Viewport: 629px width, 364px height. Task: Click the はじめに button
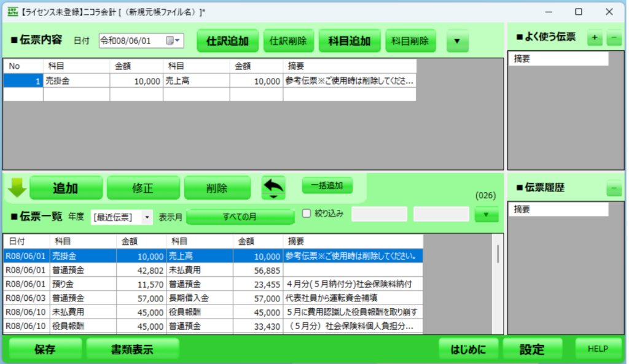[x=468, y=349]
